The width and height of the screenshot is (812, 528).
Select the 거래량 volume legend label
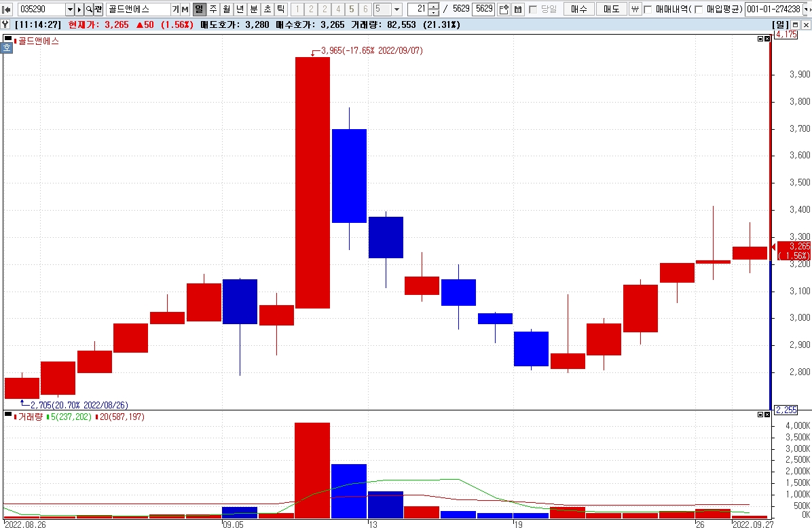30,417
